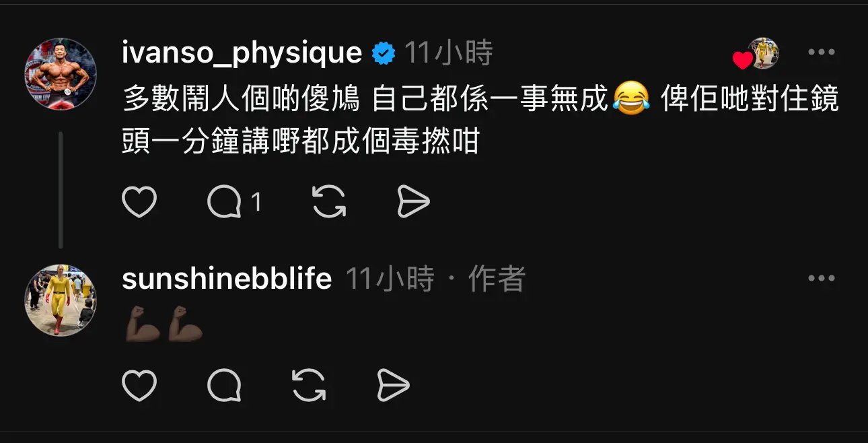Click the author-liked heart avatar badge
This screenshot has width=868, height=443.
coord(756,54)
